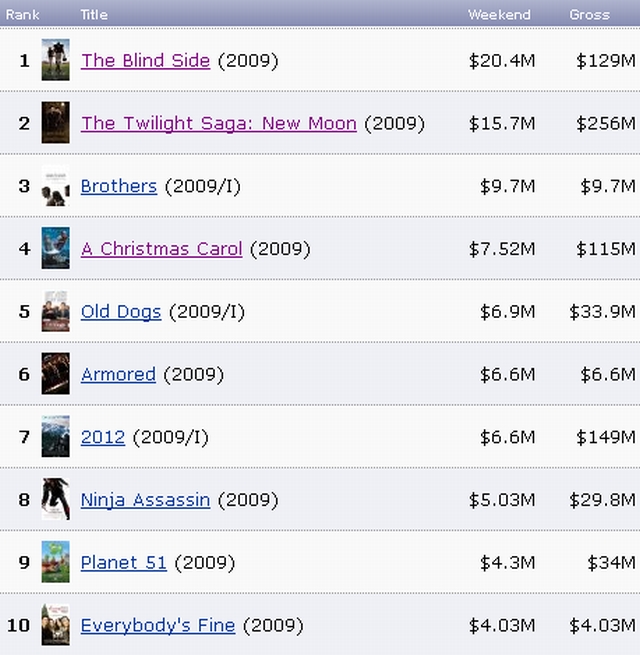Click the Armored poster thumbnail
Screen dimensions: 640x655
pos(55,374)
